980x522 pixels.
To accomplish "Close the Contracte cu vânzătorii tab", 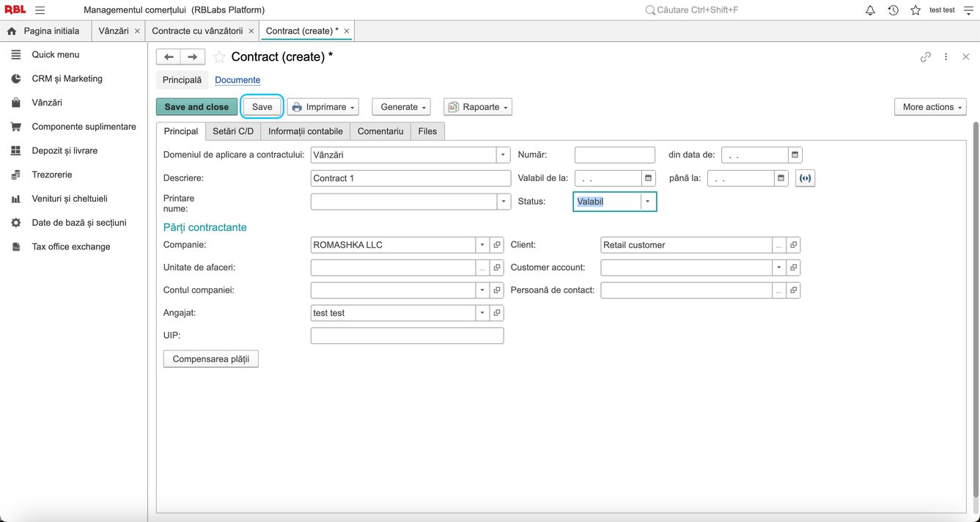I will point(251,31).
